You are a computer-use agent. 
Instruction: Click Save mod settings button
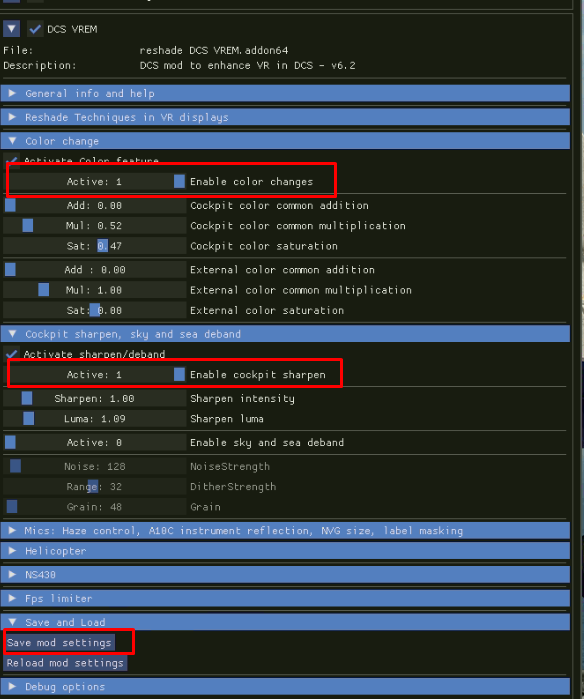[x=59, y=642]
